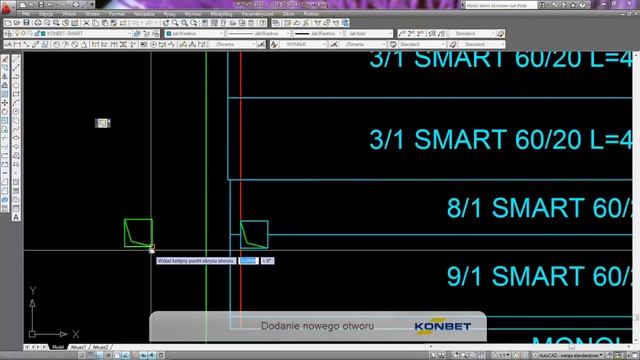
Task: Select the Rectangle tool in draw toolbar
Action: click(x=16, y=94)
